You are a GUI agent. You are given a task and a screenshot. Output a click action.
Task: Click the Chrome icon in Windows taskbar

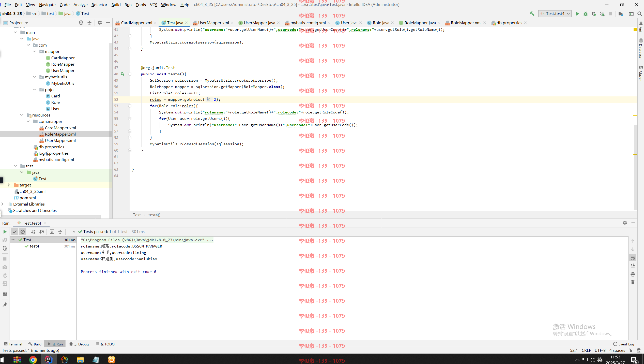tap(33, 359)
